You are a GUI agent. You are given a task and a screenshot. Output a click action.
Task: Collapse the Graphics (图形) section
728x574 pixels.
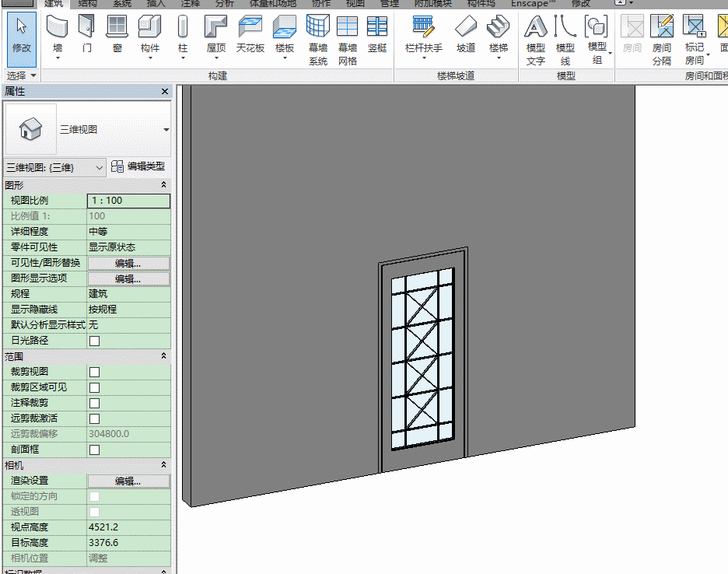[163, 185]
